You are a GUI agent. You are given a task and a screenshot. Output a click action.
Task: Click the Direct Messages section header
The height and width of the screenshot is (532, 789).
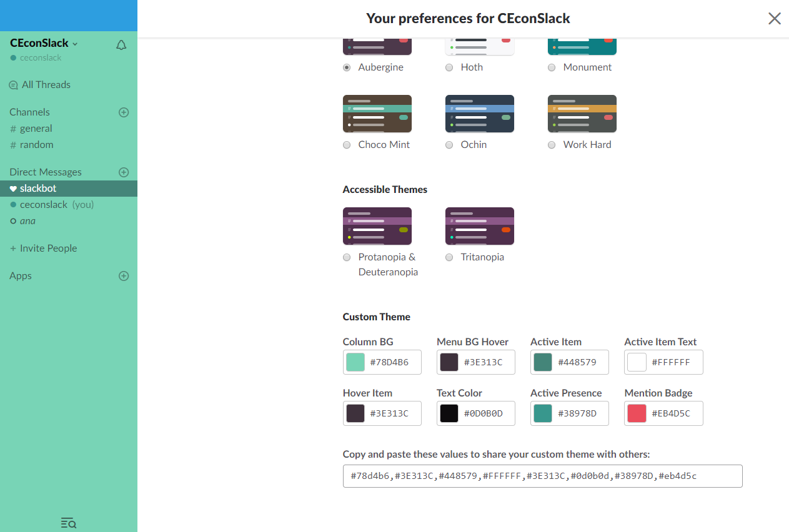(x=46, y=172)
